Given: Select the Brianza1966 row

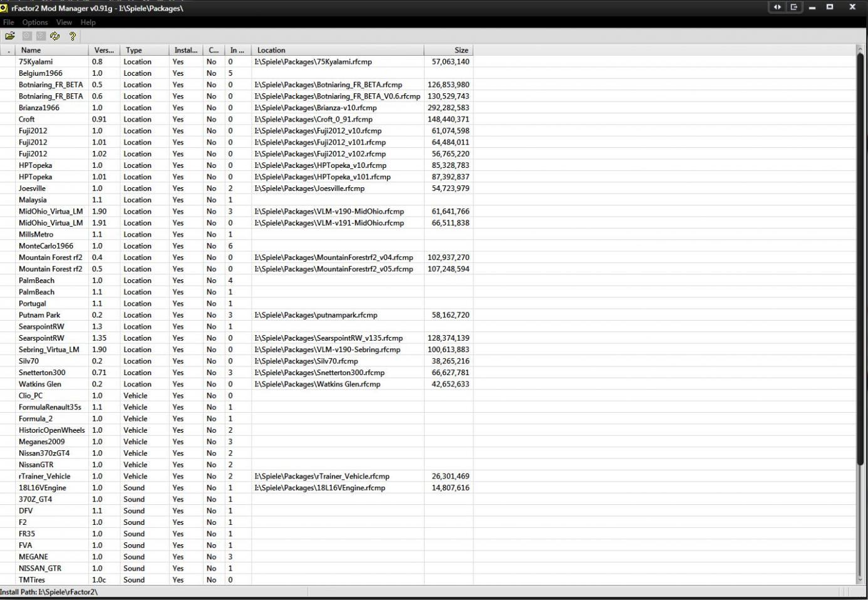Looking at the screenshot, I should (237, 108).
